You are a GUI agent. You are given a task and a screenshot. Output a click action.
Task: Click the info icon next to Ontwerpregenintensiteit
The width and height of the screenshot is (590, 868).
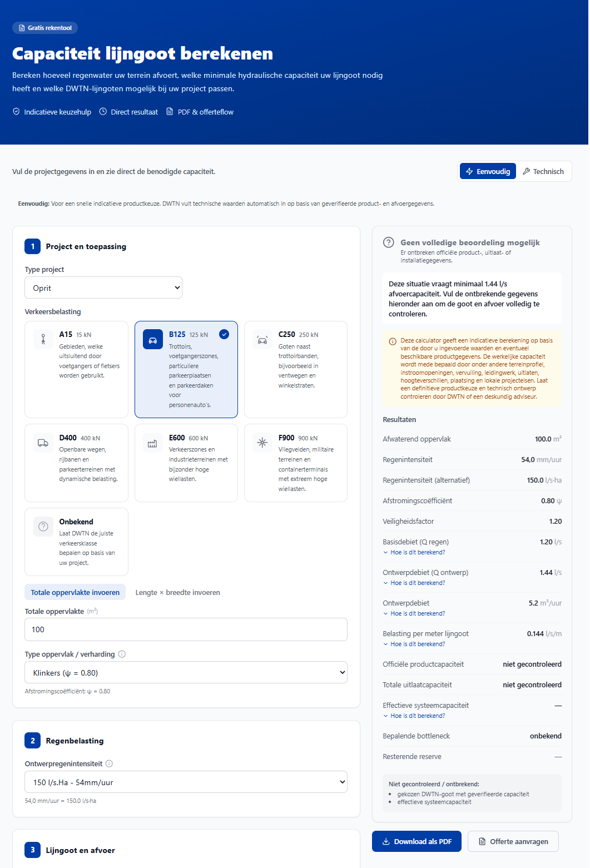coord(109,763)
